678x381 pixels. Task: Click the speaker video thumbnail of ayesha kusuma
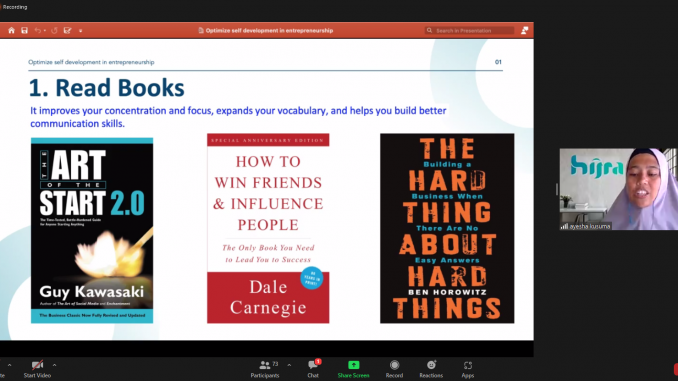click(618, 189)
